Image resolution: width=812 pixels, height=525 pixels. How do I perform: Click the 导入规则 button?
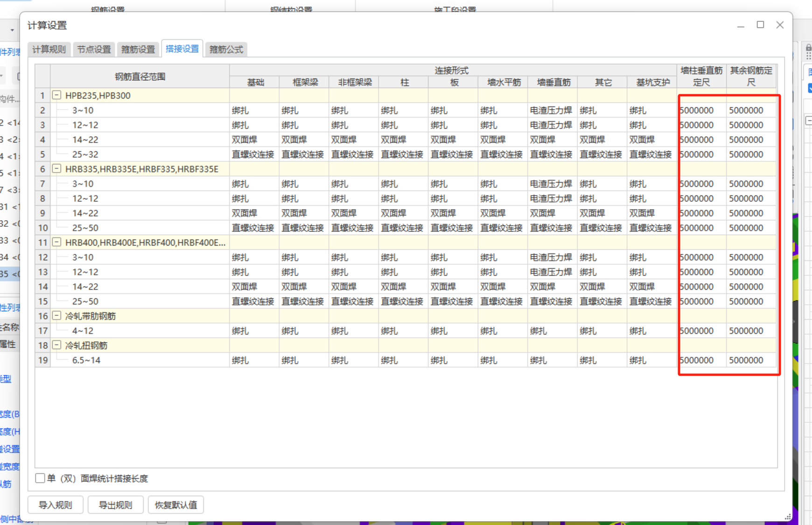[x=56, y=505]
